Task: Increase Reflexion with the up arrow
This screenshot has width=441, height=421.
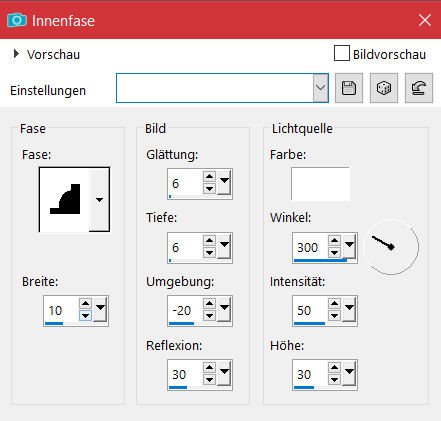Action: 209,368
